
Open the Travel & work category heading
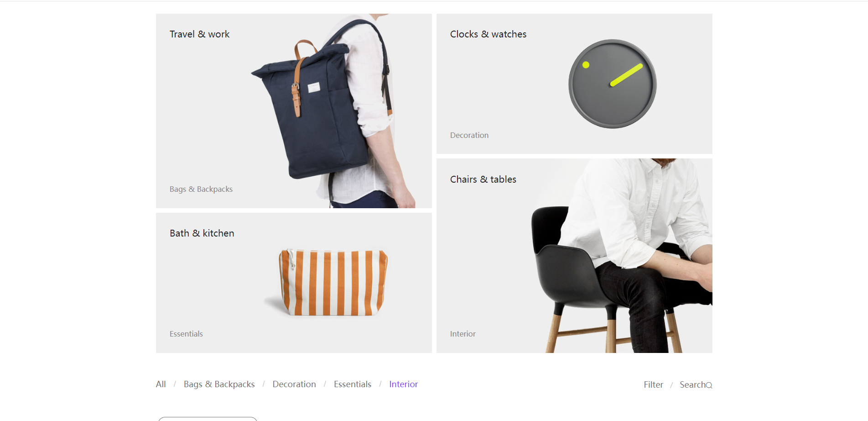199,34
